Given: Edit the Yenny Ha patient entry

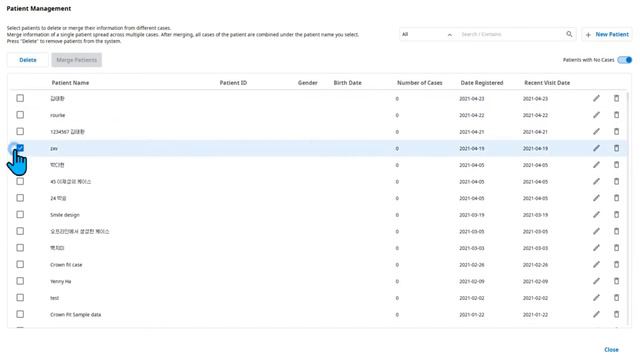Looking at the screenshot, I should (596, 281).
